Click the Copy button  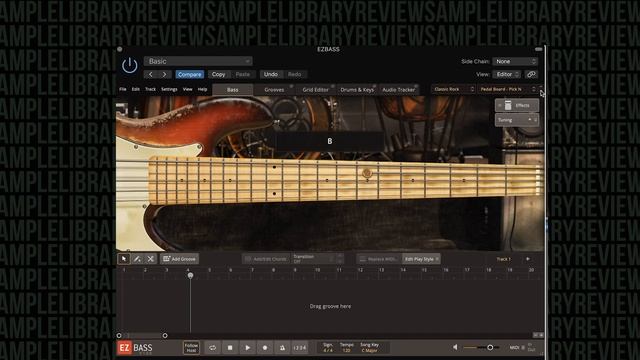(x=218, y=74)
